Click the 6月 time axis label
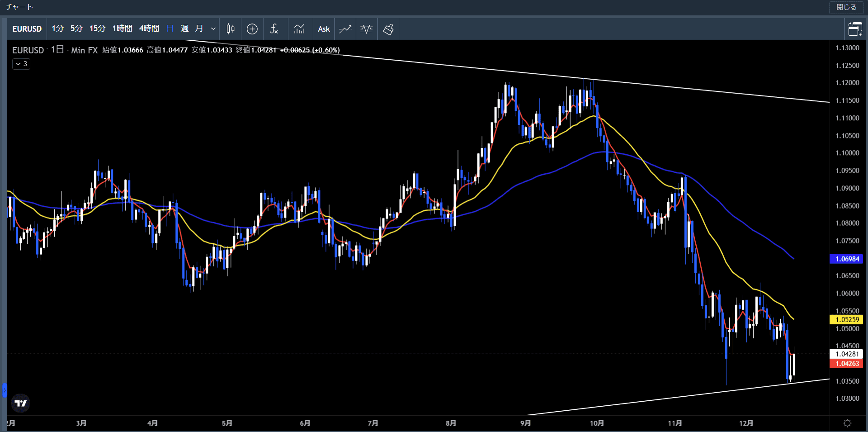 pyautogui.click(x=305, y=423)
